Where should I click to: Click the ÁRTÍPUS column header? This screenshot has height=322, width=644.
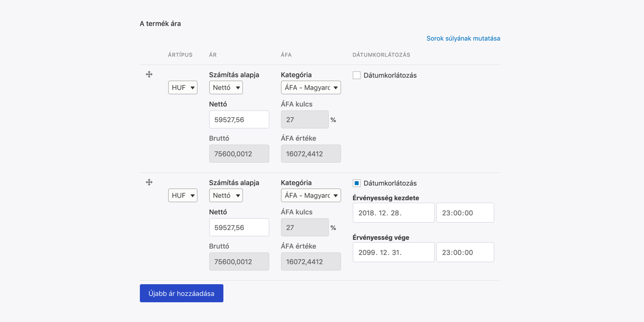click(x=180, y=55)
